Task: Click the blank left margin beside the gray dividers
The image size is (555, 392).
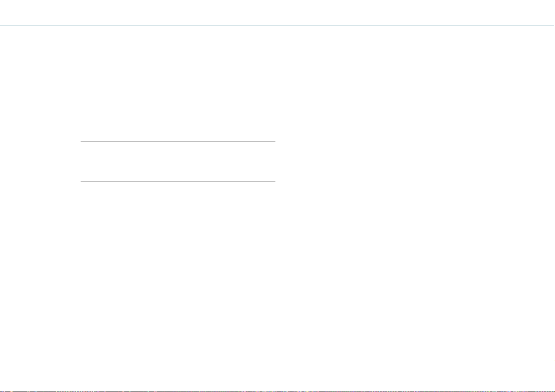Action: [x=40, y=161]
